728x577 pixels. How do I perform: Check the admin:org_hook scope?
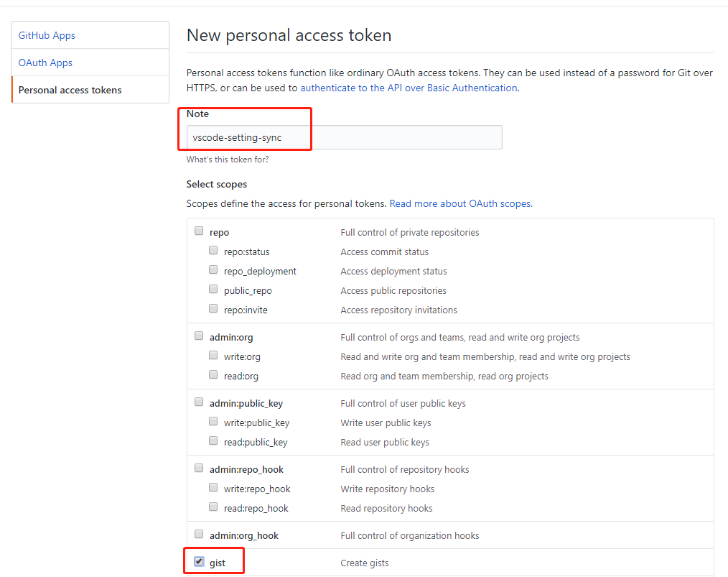(x=199, y=535)
